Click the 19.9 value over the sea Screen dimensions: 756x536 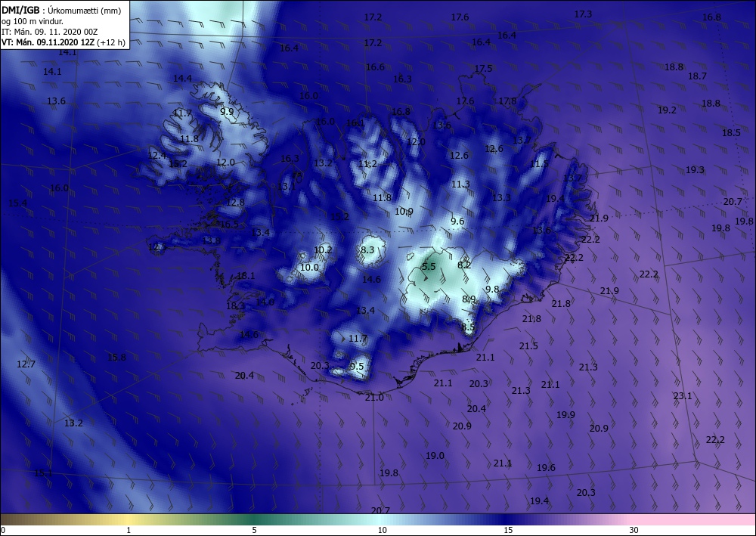tap(565, 414)
